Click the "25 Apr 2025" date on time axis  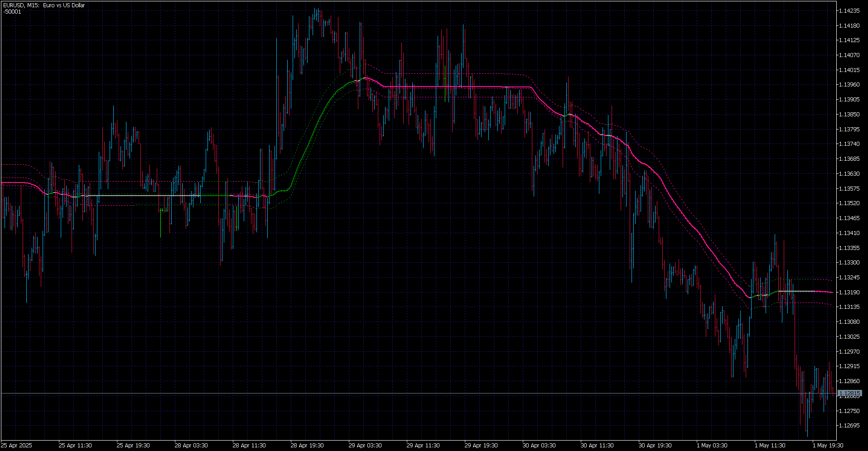[17, 446]
